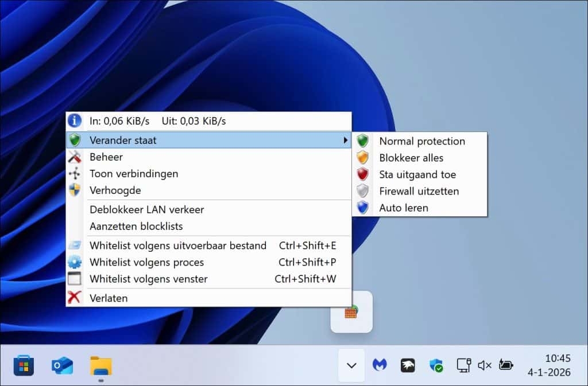Screen dimensions: 588x386
Task: Pick the red Sta uitgaand toe shield
Action: [362, 174]
